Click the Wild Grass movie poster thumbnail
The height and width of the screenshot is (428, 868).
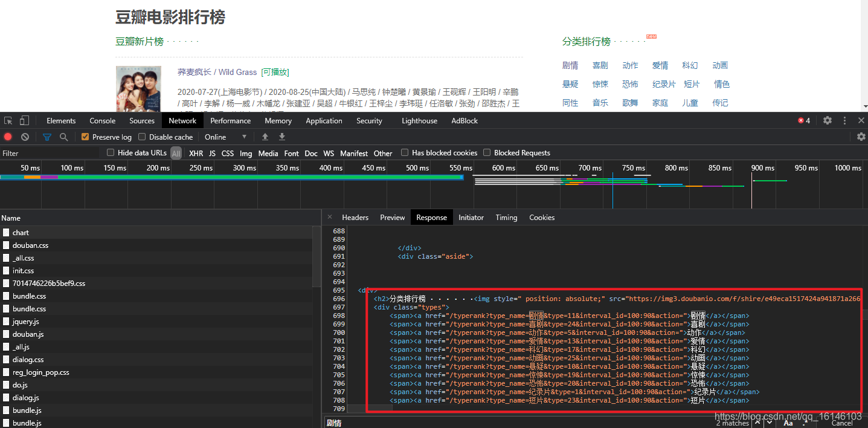[x=138, y=89]
